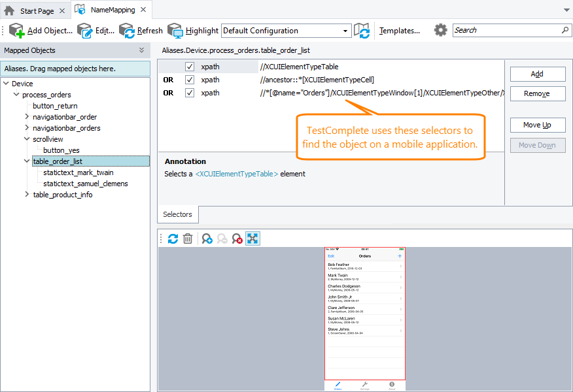Refresh the mobile screen preview
Screen dimensions: 573x392
coord(172,238)
